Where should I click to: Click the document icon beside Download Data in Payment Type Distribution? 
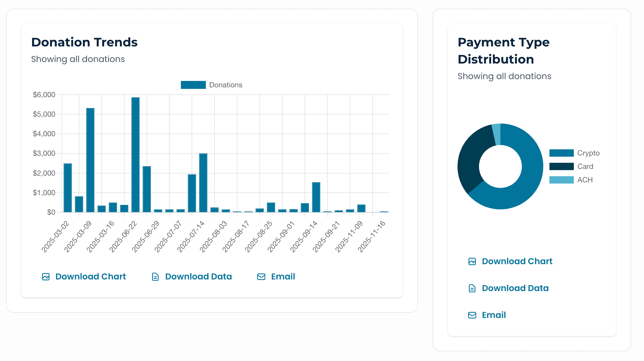472,288
